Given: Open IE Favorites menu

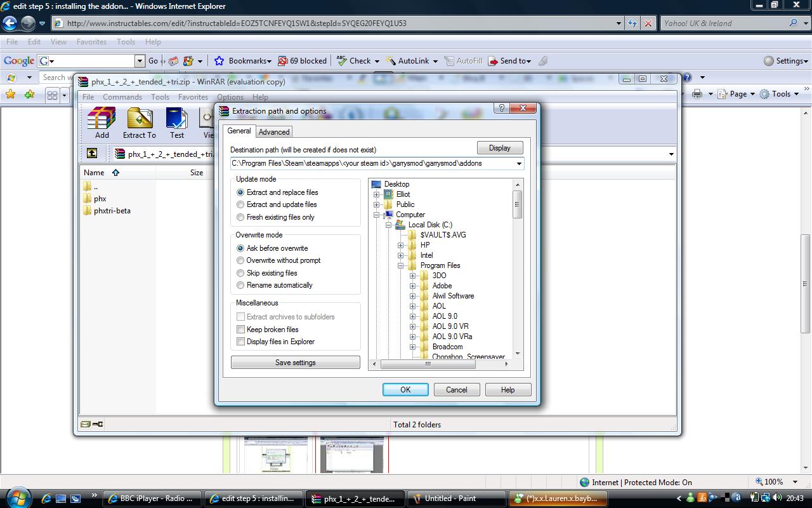Looking at the screenshot, I should coord(91,42).
